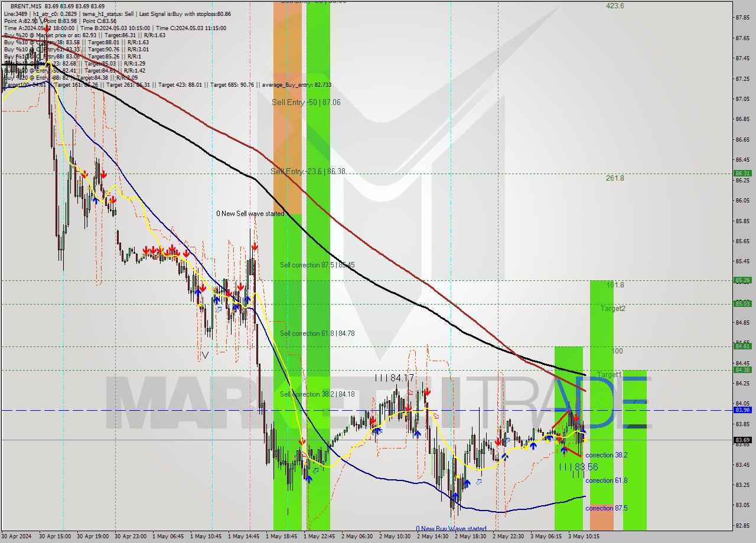Click the '0 New Sell wave started' label
756x543 pixels.
(250, 214)
